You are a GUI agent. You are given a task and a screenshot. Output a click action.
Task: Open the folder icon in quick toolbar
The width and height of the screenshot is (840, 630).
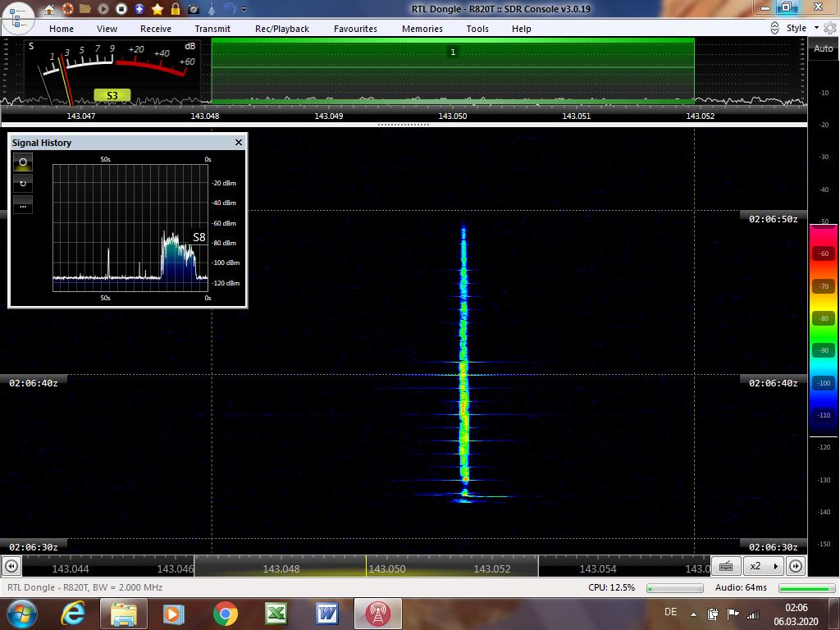pyautogui.click(x=85, y=8)
